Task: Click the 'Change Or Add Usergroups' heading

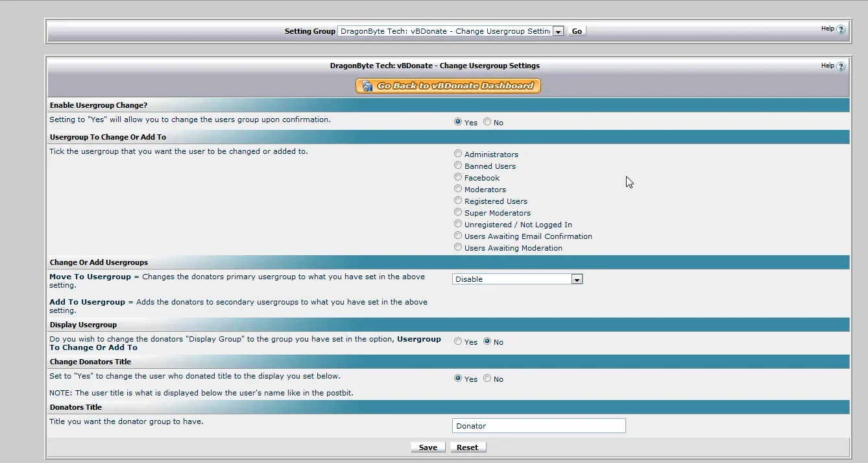Action: 99,262
